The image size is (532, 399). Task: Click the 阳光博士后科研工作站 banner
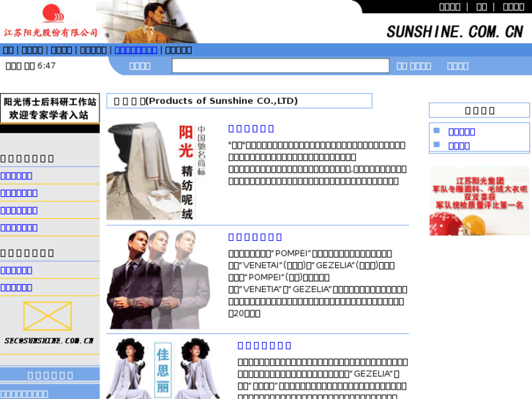coord(50,108)
